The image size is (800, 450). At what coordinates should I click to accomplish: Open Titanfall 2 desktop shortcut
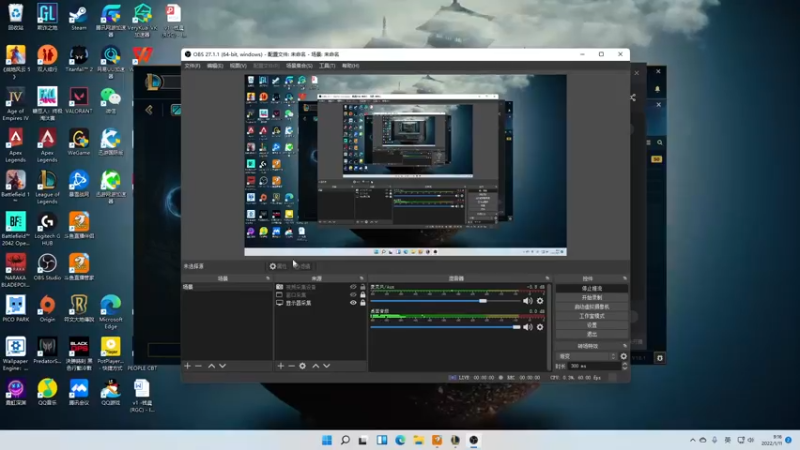point(79,59)
